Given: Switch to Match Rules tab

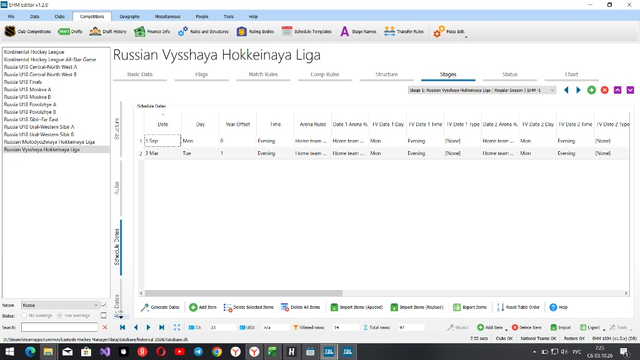Looking at the screenshot, I should click(263, 75).
